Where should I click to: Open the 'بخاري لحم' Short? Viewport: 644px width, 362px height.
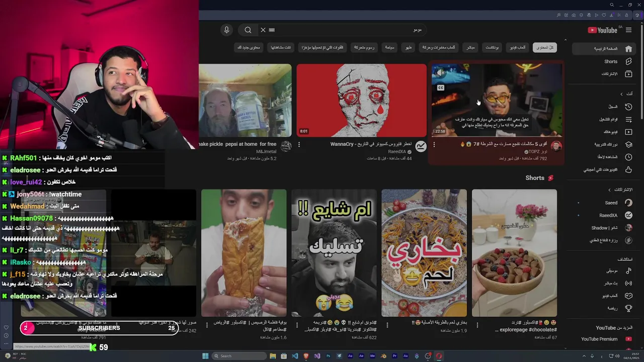point(424,253)
